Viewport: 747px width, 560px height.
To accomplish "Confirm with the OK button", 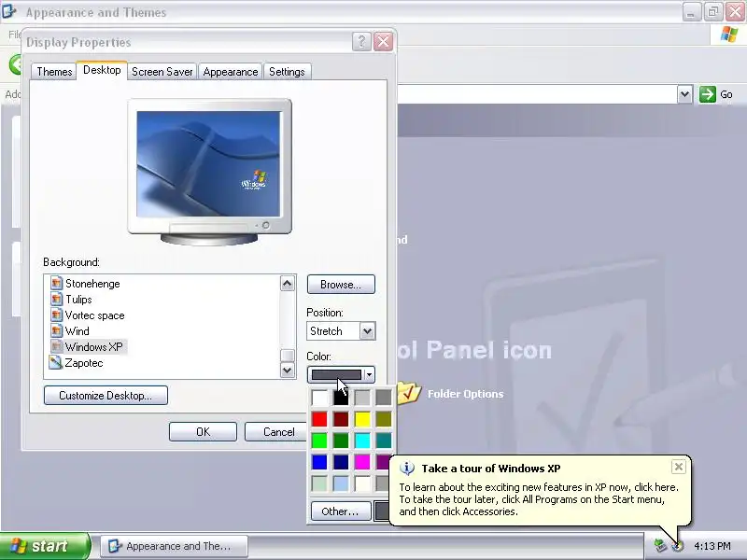I will [x=203, y=431].
